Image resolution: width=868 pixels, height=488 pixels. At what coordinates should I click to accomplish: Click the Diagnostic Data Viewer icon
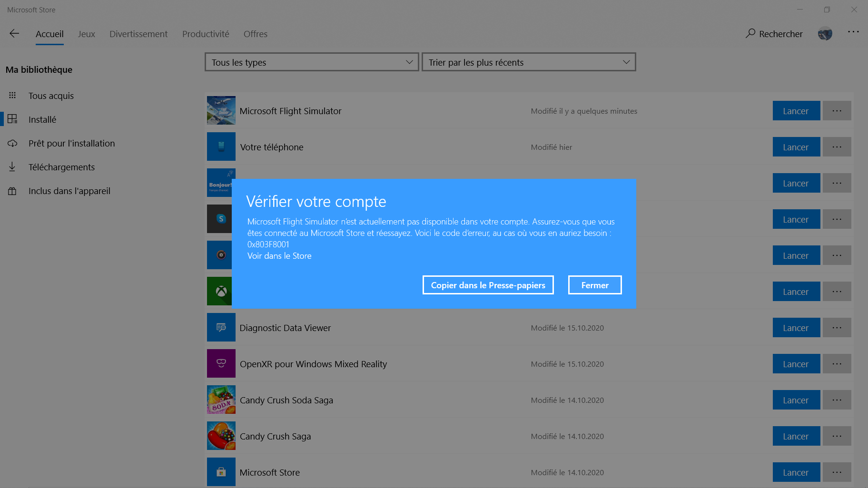pos(221,327)
